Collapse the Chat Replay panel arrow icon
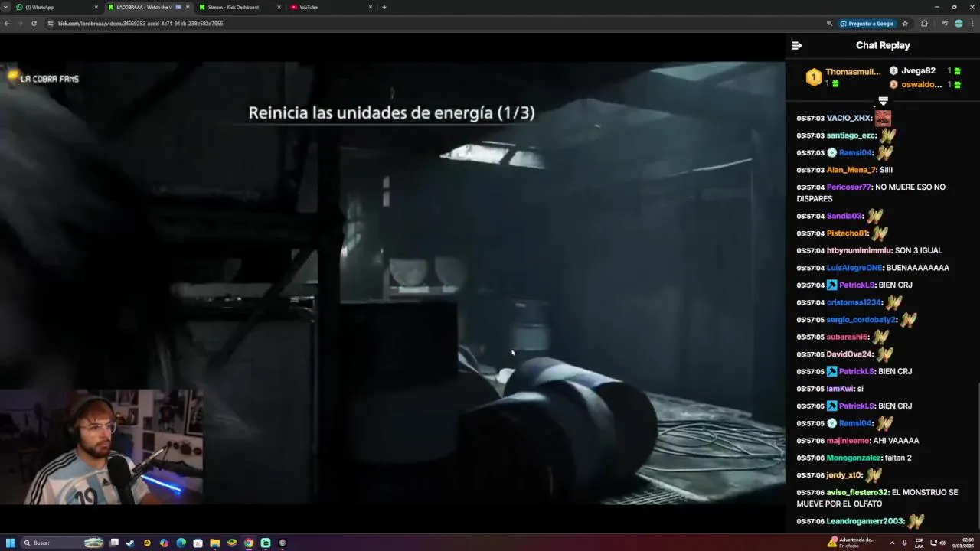Viewport: 980px width, 551px height. tap(796, 46)
